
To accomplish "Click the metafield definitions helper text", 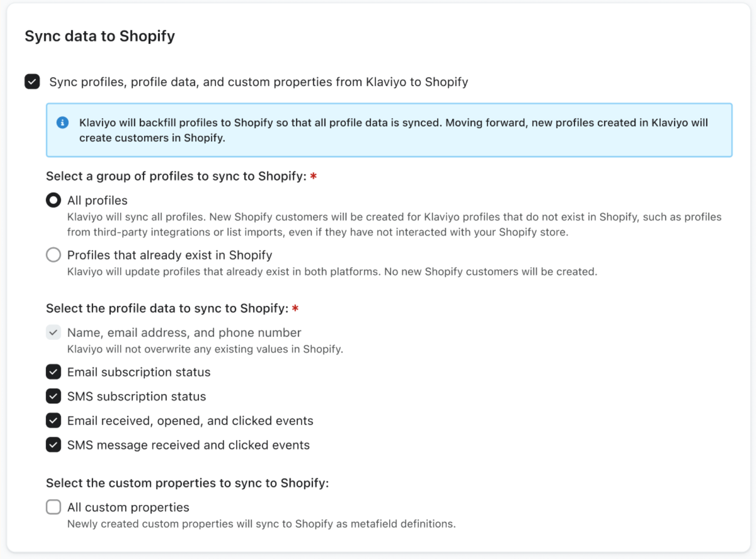I will click(261, 524).
